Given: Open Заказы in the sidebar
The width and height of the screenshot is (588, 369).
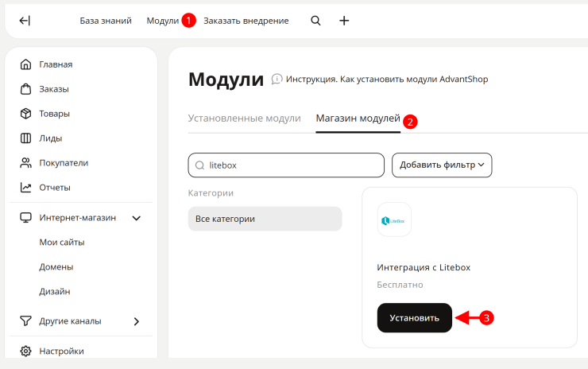Looking at the screenshot, I should pyautogui.click(x=54, y=89).
